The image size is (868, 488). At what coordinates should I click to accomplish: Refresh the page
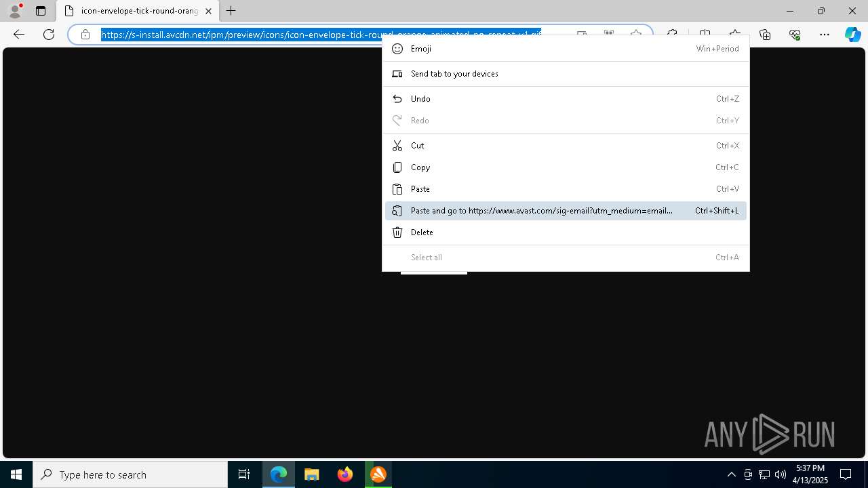[x=49, y=34]
